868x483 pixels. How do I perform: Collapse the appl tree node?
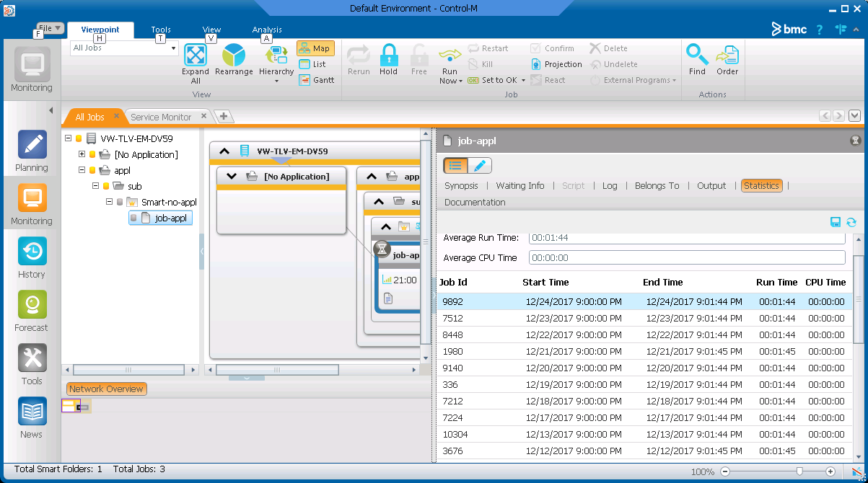(x=82, y=170)
